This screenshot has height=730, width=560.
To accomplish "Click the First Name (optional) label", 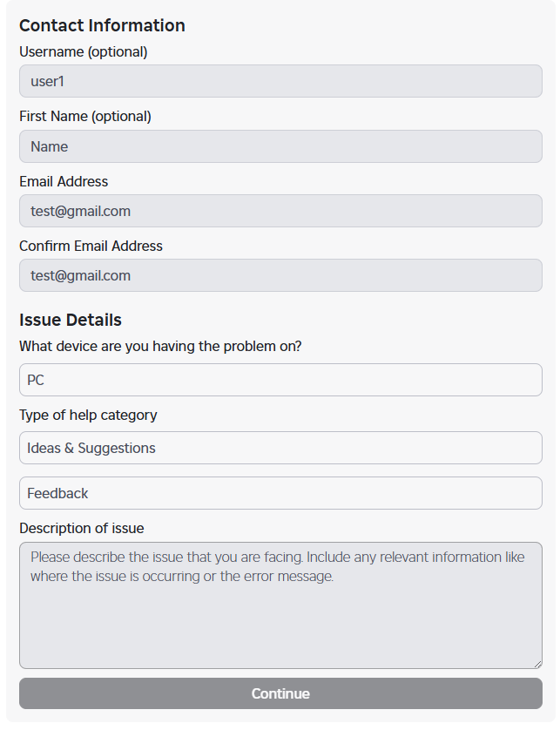I will click(85, 117).
